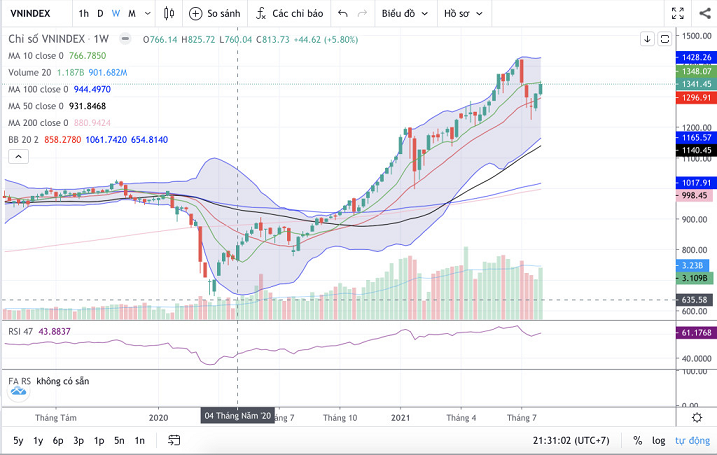717x455 pixels.
Task: Open the Biểu đồ dropdown menu
Action: coord(405,13)
